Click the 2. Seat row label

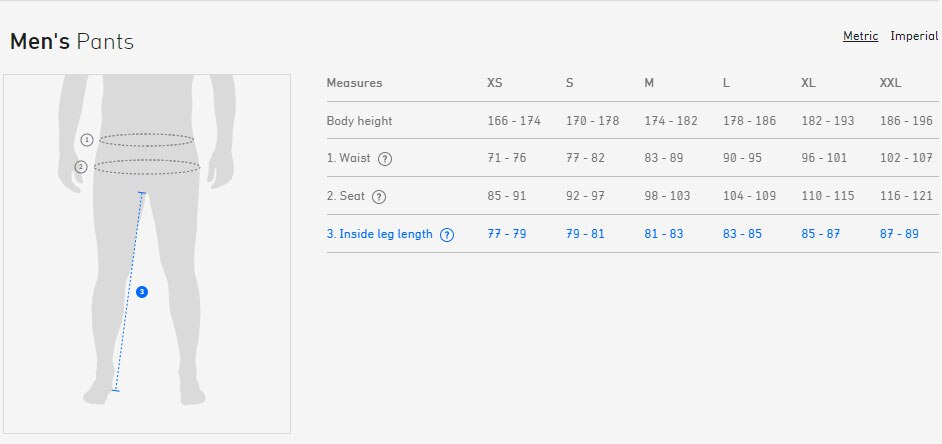tap(345, 196)
